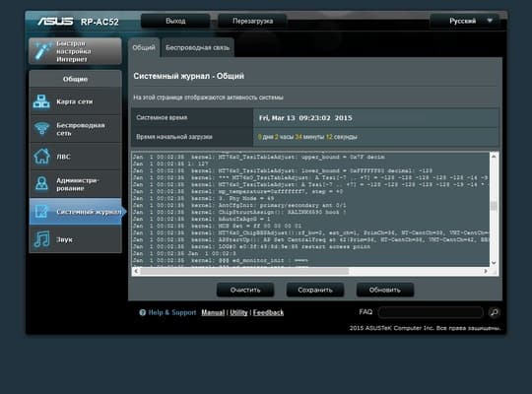This screenshot has height=394, width=532.
Task: Click the Help & Support question icon
Action: point(142,312)
